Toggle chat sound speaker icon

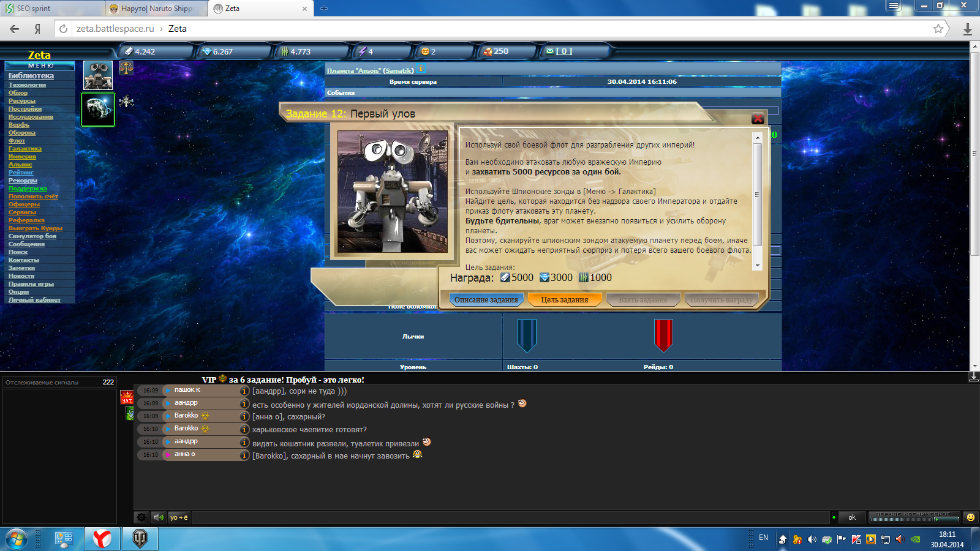click(158, 517)
